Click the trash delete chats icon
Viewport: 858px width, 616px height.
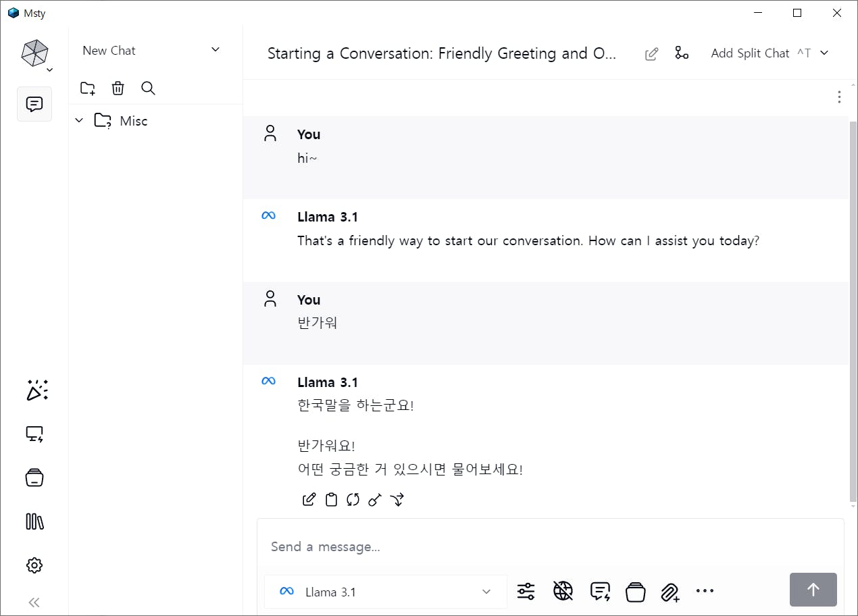pos(118,88)
